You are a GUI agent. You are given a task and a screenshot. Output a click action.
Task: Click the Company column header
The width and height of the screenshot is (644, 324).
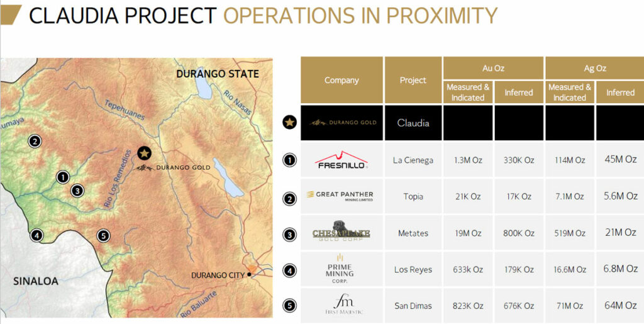pyautogui.click(x=341, y=80)
